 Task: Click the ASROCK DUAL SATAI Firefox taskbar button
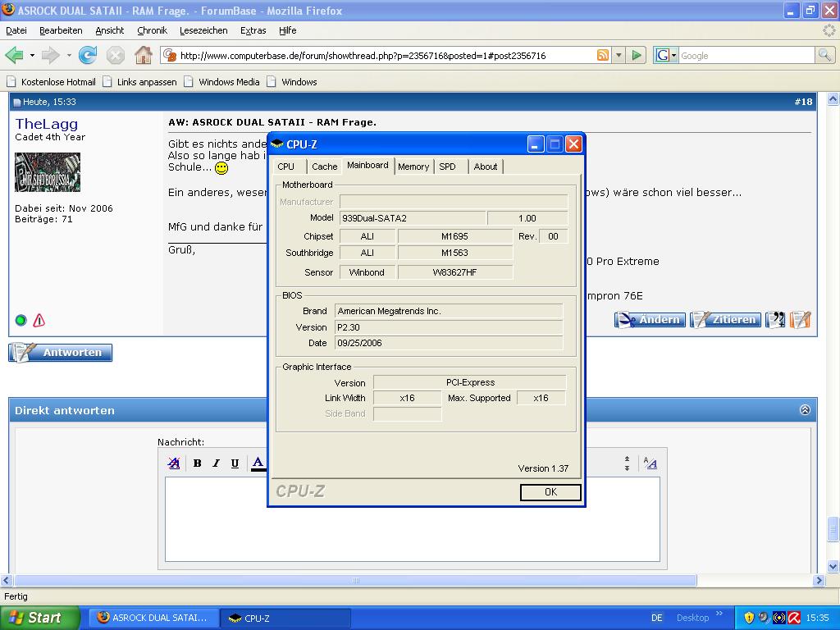coord(153,618)
